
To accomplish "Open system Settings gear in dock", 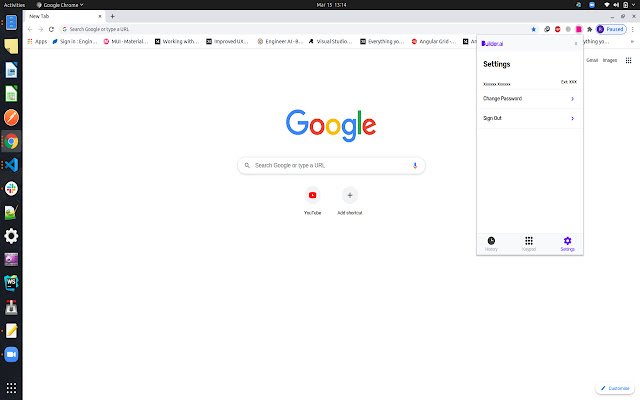I will click(11, 236).
